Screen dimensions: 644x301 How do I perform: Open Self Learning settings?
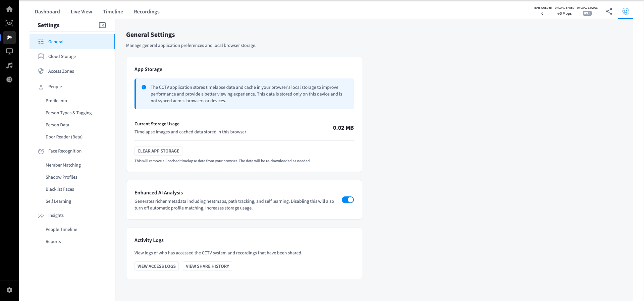58,201
